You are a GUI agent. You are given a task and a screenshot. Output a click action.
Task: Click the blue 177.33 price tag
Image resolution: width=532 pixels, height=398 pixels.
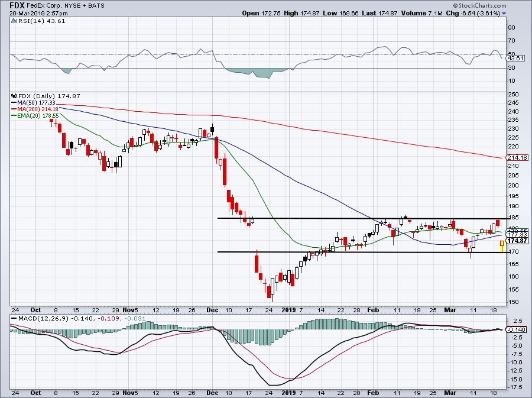click(x=517, y=234)
